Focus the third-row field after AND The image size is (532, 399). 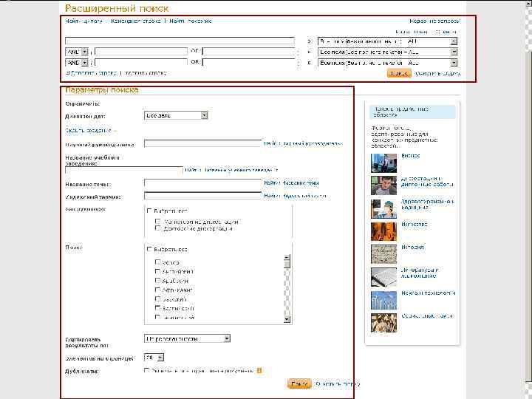tap(141, 63)
